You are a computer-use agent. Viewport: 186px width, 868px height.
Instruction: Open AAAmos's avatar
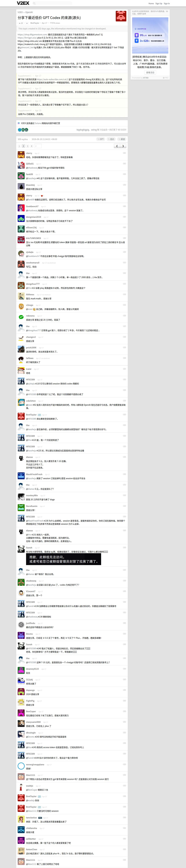21,296
